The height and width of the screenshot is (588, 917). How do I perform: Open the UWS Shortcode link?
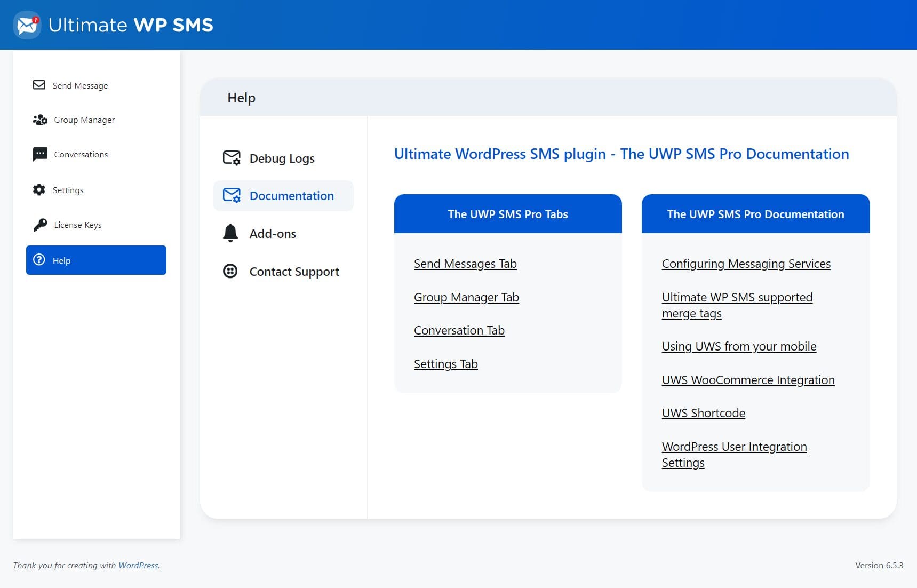tap(704, 413)
